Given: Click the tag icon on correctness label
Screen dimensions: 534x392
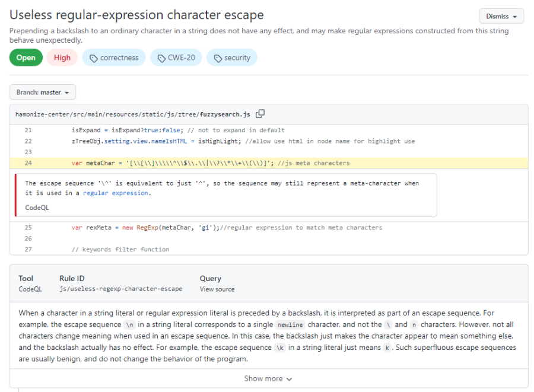Looking at the screenshot, I should pyautogui.click(x=94, y=58).
